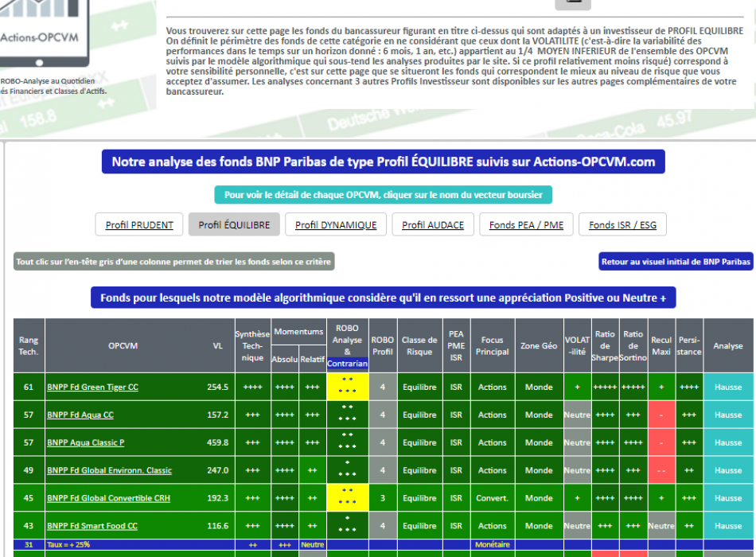Click ROBO Profil value 3 in Convertible row

click(x=382, y=498)
